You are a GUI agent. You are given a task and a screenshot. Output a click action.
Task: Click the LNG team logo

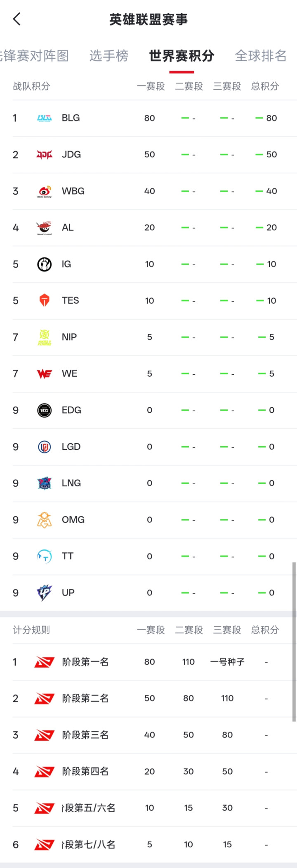45,483
